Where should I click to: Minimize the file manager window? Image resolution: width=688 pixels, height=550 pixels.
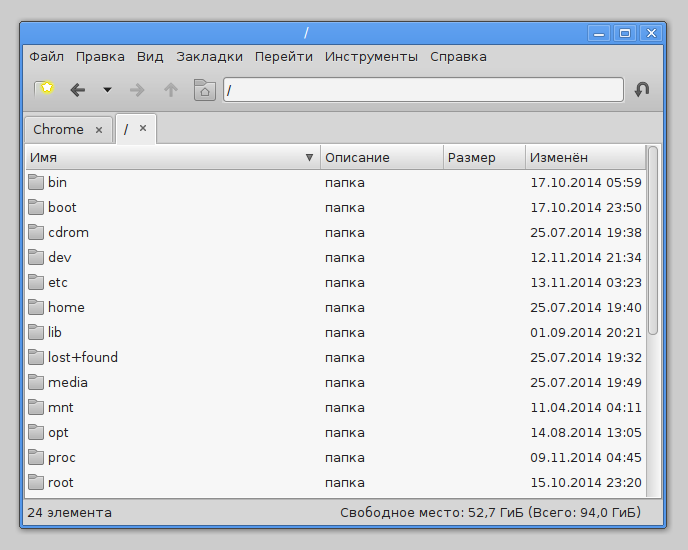click(x=599, y=33)
